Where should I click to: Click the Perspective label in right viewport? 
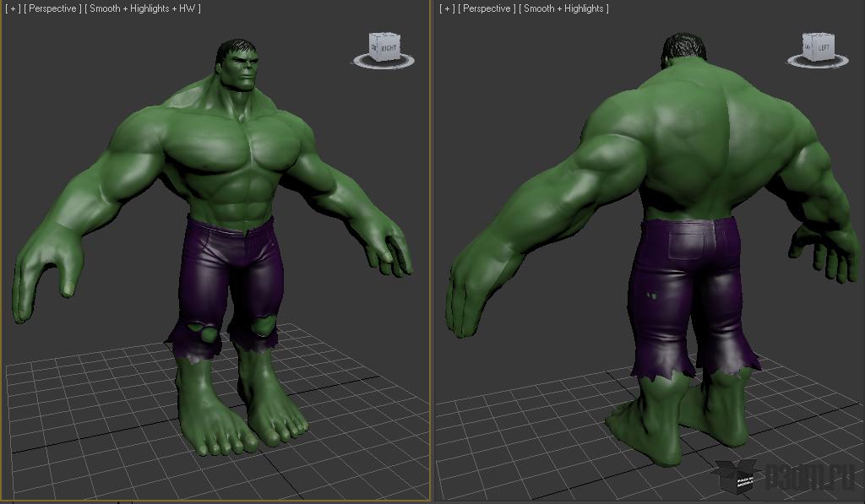487,8
